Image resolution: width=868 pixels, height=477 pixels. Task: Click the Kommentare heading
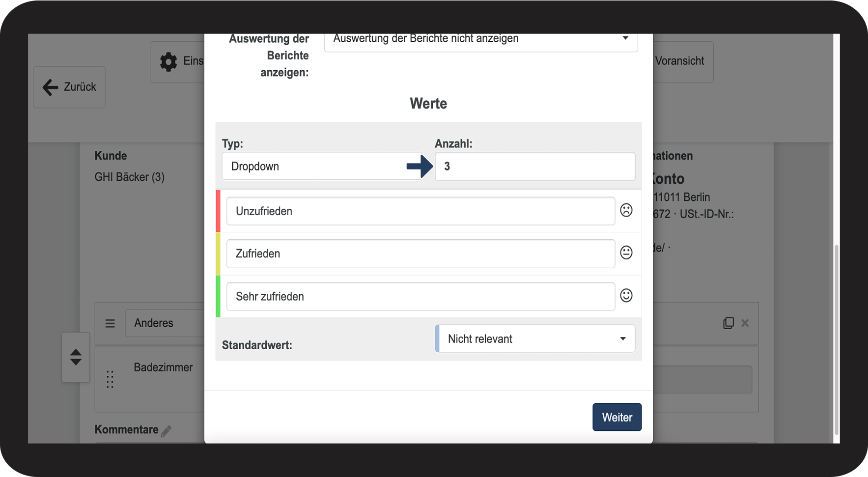click(x=126, y=429)
